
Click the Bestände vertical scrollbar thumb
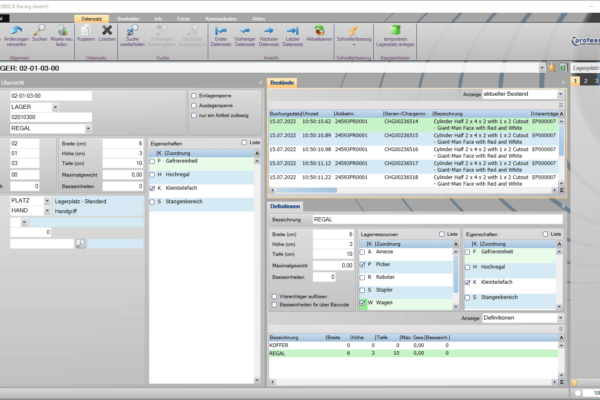click(x=561, y=140)
